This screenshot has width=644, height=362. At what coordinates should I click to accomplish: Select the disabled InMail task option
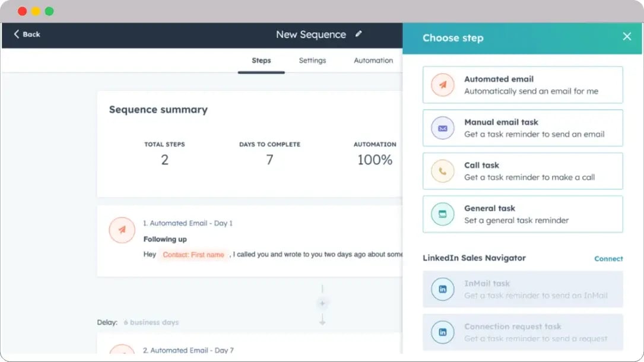click(523, 289)
